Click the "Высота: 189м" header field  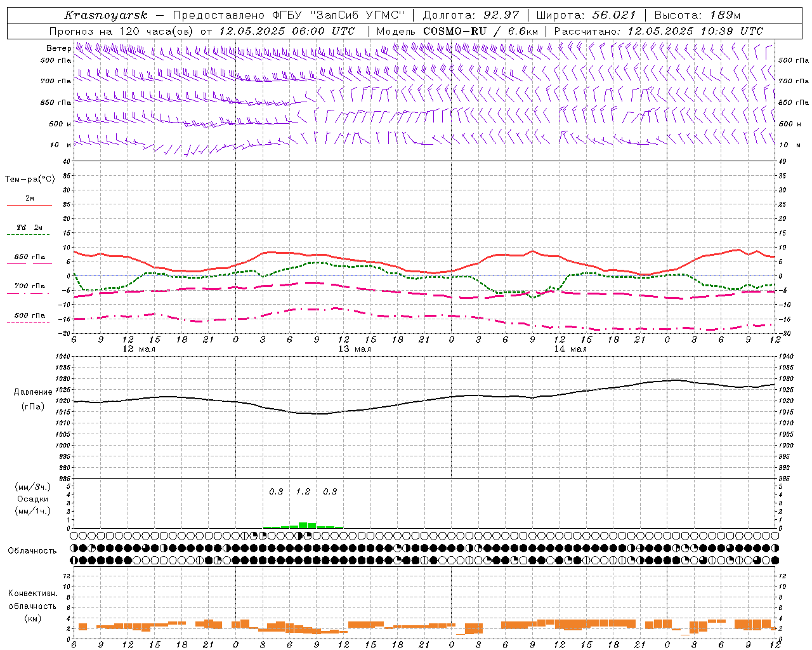[x=697, y=15]
